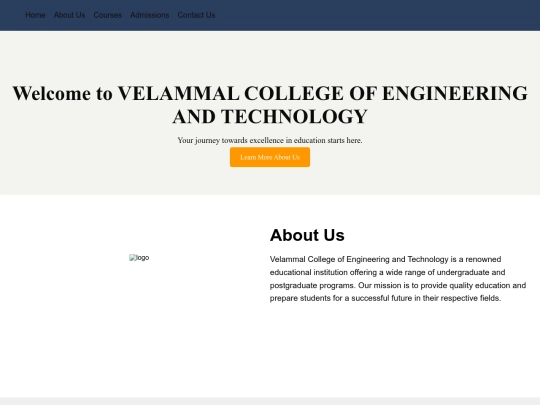Click the paragraph line starting 'Velammal College of Engineering'

385,259
